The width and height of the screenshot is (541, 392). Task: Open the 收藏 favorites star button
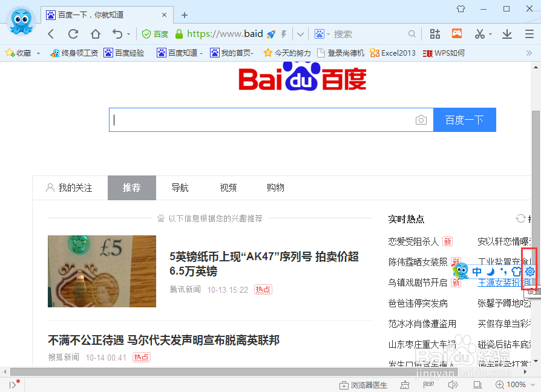18,53
